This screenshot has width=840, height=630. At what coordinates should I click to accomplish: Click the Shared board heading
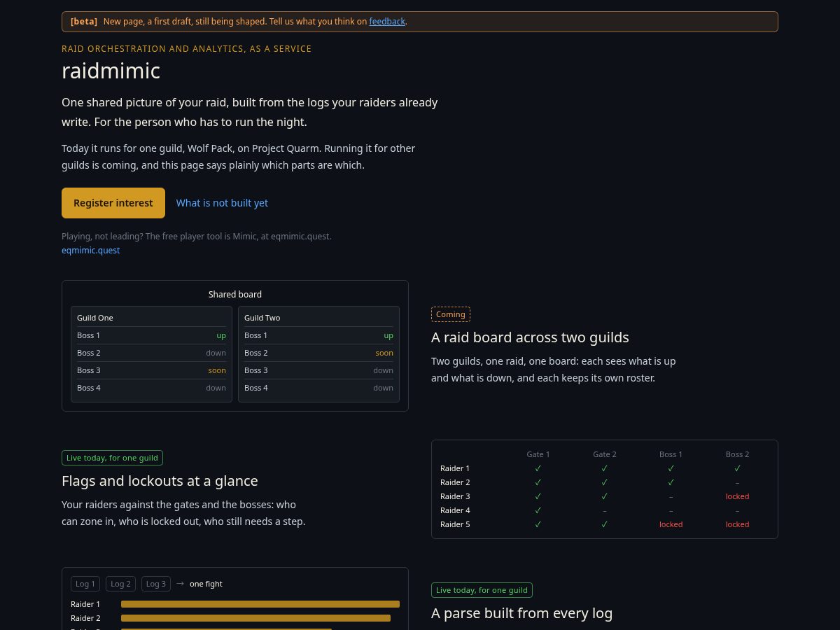pyautogui.click(x=235, y=295)
